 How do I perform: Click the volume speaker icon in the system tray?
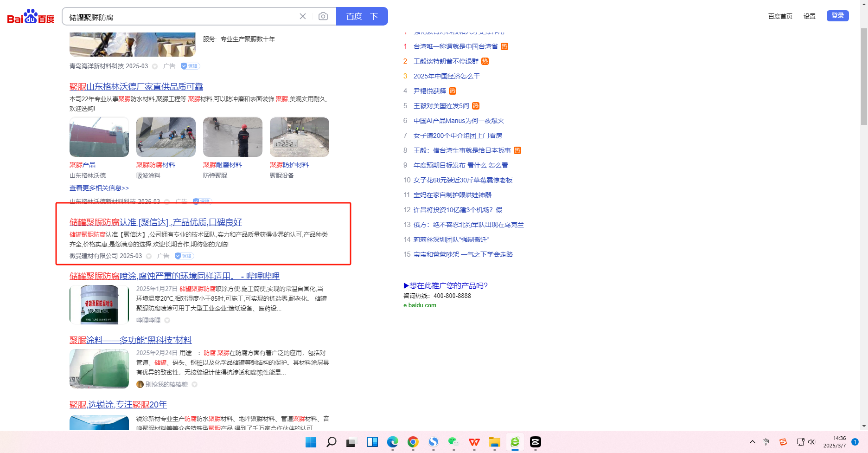pyautogui.click(x=811, y=442)
